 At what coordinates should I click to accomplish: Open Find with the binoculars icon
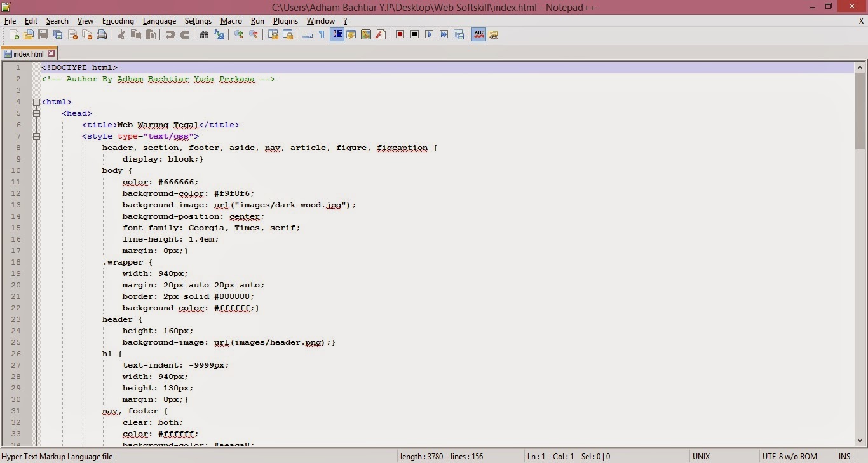(204, 34)
